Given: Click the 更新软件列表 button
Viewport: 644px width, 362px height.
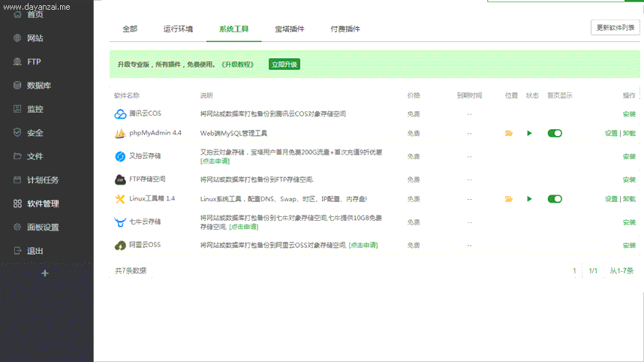Looking at the screenshot, I should point(615,28).
